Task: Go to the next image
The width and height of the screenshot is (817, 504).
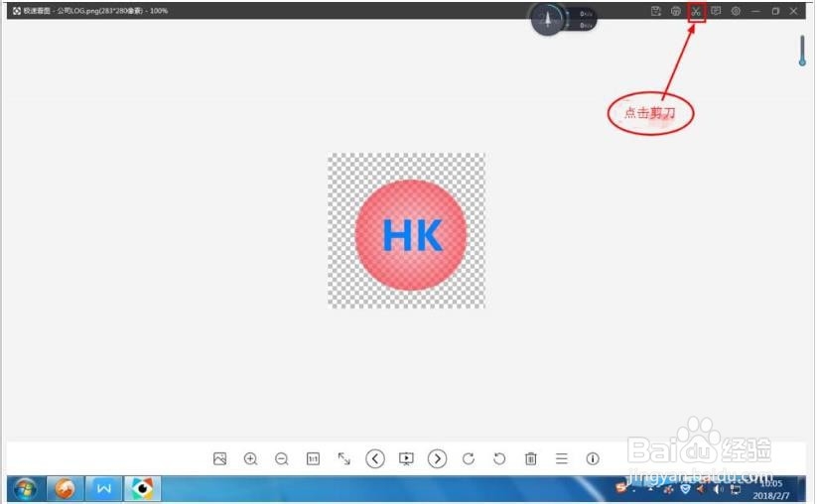Action: (x=437, y=458)
